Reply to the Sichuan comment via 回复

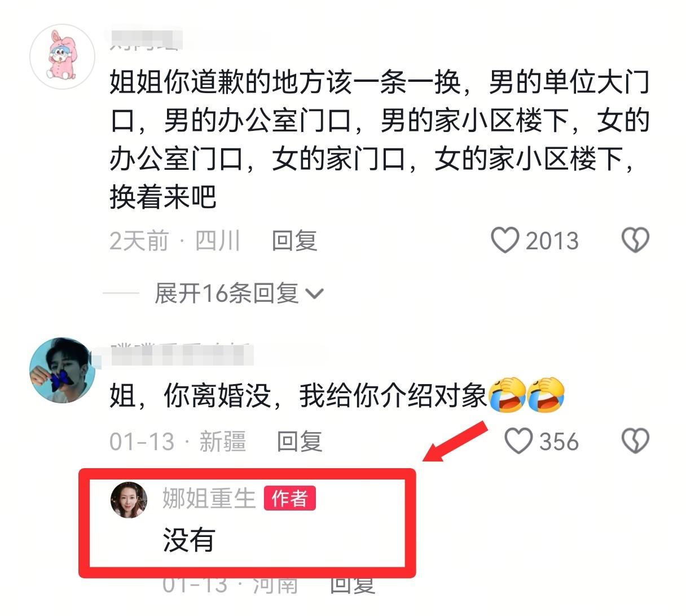(294, 241)
